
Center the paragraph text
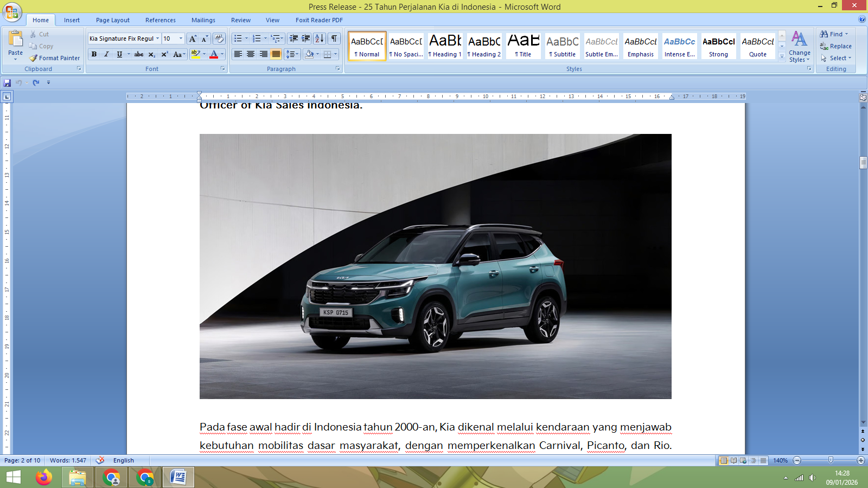pyautogui.click(x=251, y=54)
